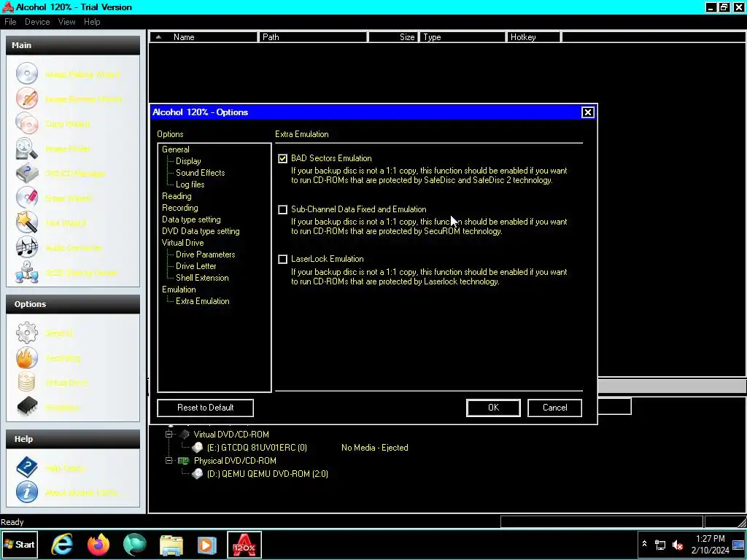
Task: Launch Firefox from the taskbar
Action: click(x=98, y=545)
